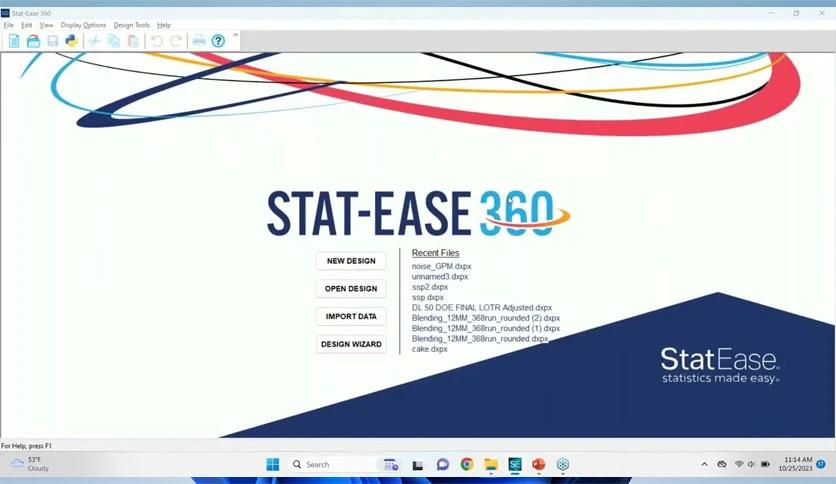The height and width of the screenshot is (484, 836).
Task: Click the cloud sync tray icon
Action: tap(722, 464)
